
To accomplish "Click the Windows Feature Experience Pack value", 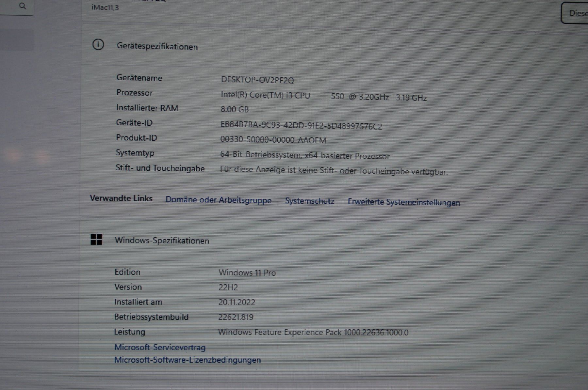I will pyautogui.click(x=313, y=332).
